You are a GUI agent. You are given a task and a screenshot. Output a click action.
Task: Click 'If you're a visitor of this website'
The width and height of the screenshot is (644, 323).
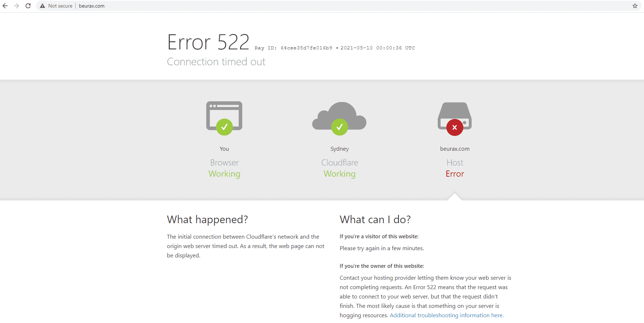pos(379,236)
